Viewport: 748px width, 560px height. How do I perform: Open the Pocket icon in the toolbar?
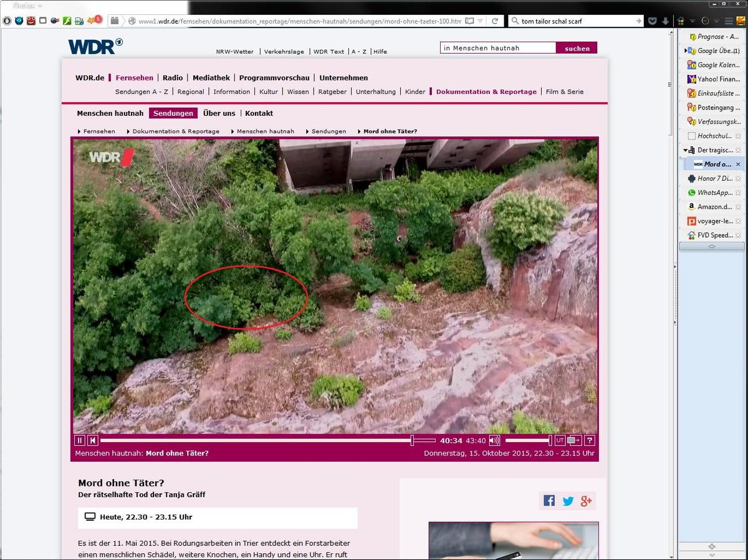pyautogui.click(x=653, y=21)
